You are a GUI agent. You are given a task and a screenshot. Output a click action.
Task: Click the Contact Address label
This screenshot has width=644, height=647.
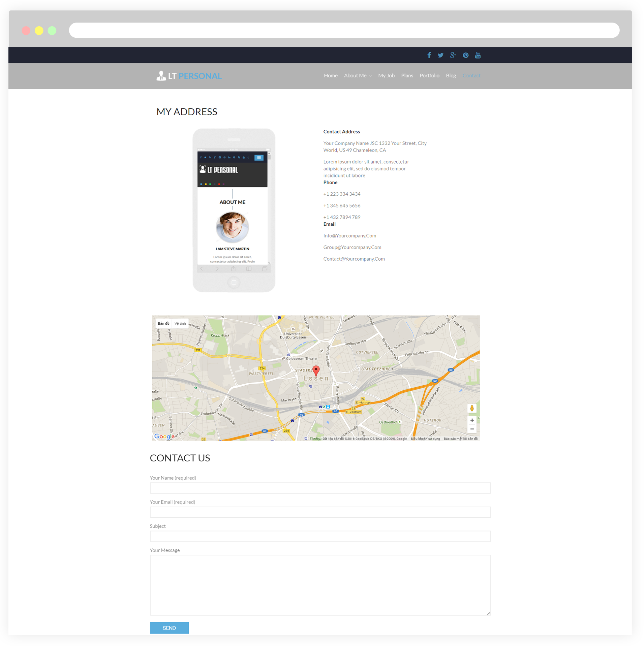pos(341,132)
